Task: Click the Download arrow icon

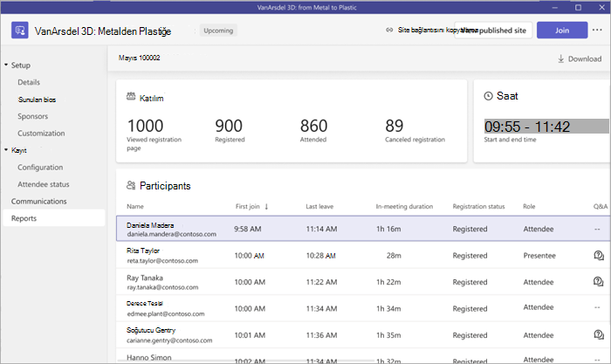Action: click(x=560, y=58)
